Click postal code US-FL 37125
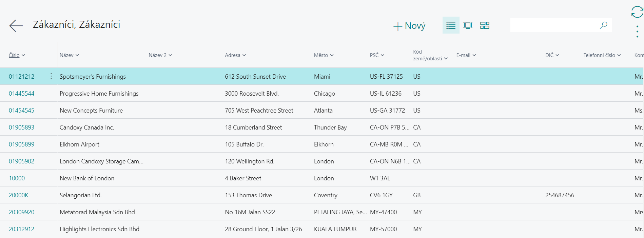This screenshot has width=644, height=238. [386, 77]
